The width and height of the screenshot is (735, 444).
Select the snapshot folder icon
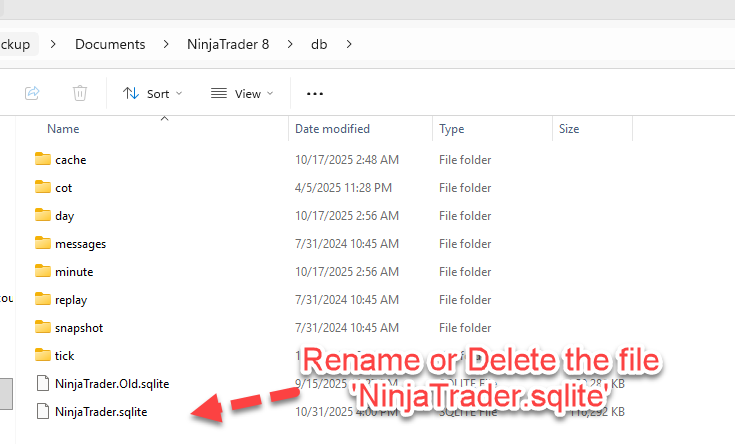coord(43,327)
